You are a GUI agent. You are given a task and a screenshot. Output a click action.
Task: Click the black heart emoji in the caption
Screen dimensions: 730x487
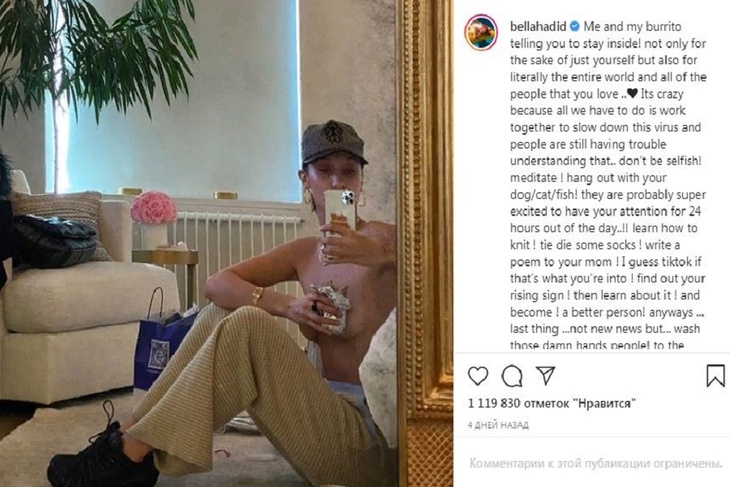click(x=632, y=93)
